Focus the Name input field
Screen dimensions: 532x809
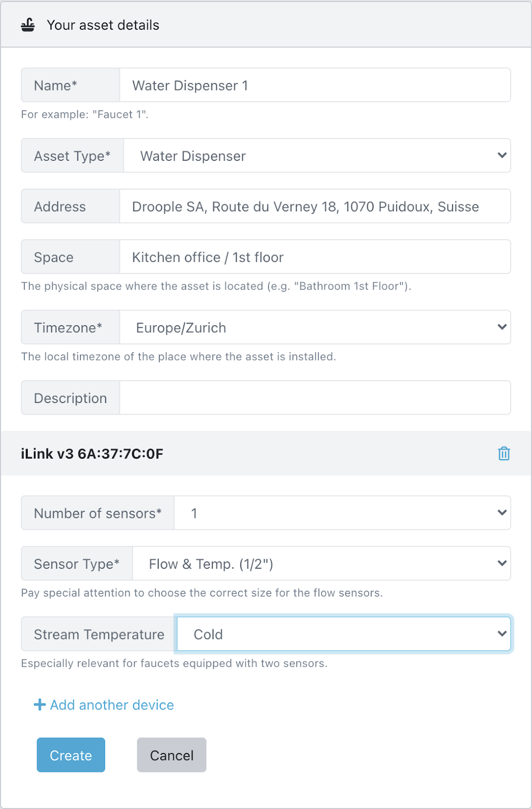tap(315, 85)
